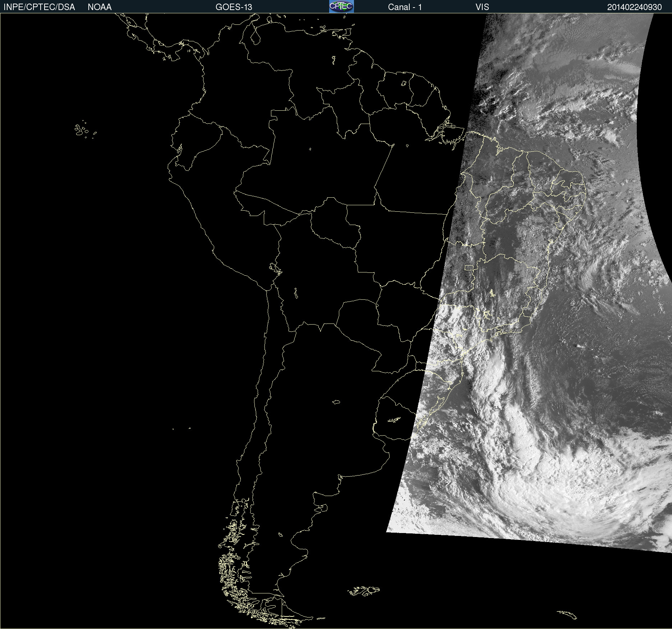The width and height of the screenshot is (672, 629).
Task: Click the VIS channel label
Action: pyautogui.click(x=482, y=7)
